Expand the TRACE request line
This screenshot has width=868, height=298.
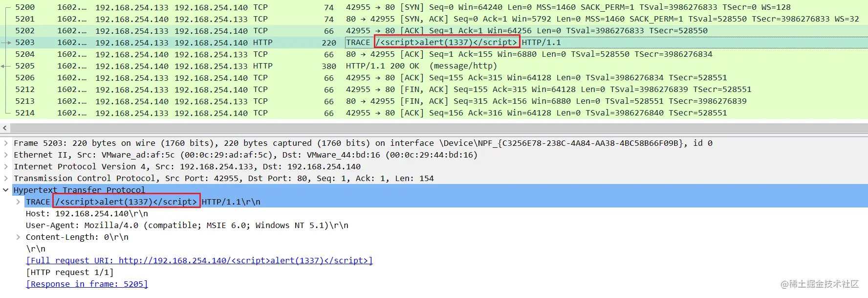(18, 202)
